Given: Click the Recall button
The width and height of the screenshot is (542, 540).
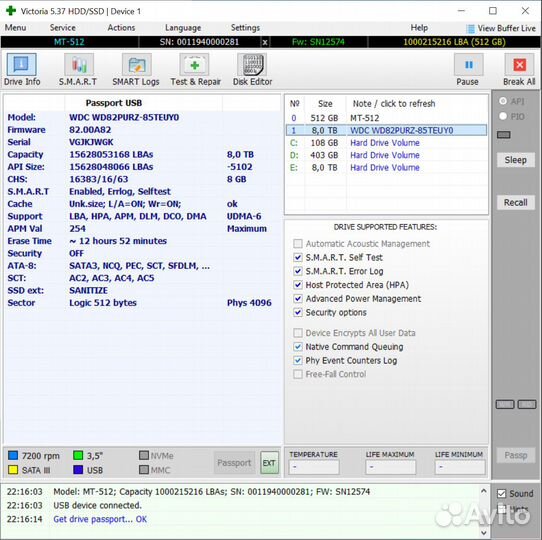Looking at the screenshot, I should coord(515,202).
